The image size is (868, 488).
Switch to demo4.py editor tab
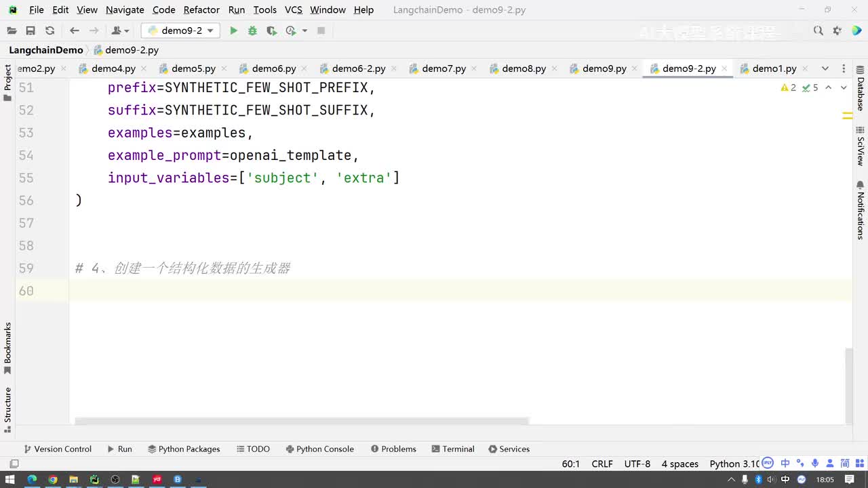pyautogui.click(x=113, y=68)
